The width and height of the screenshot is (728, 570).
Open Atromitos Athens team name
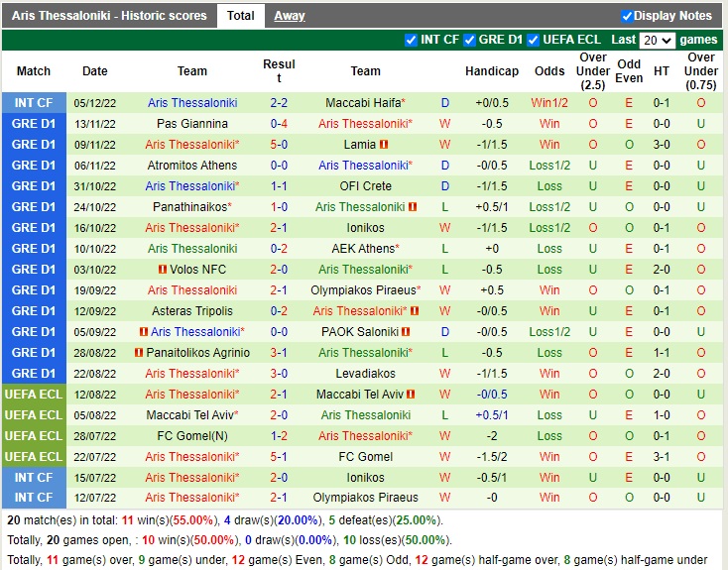click(192, 166)
